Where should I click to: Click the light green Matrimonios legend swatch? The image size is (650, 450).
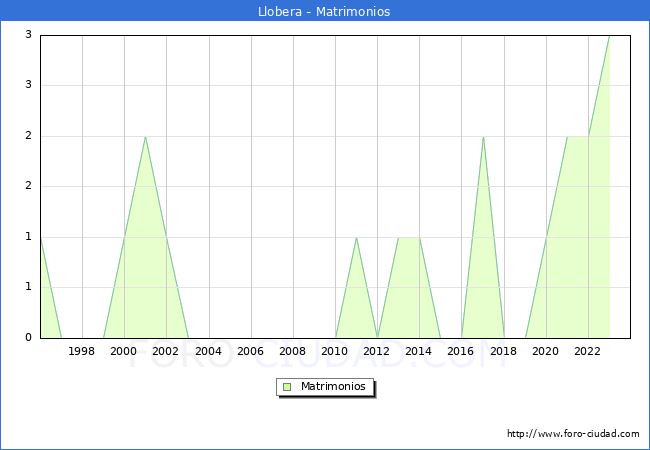286,386
